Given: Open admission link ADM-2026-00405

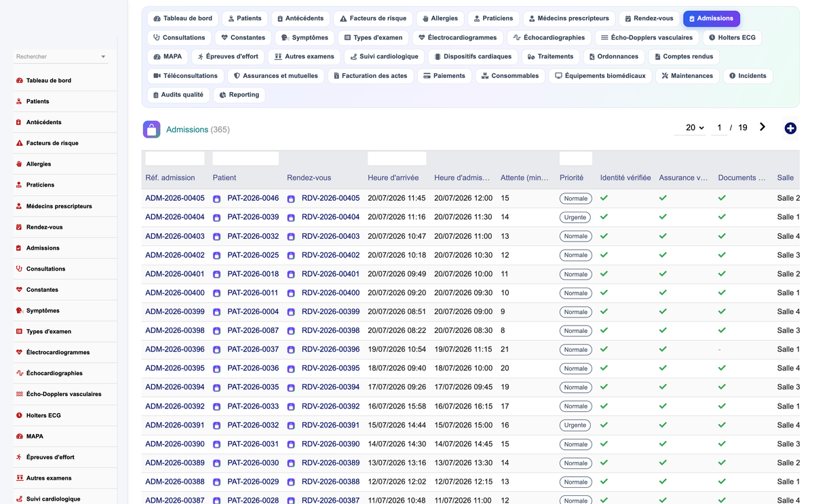Looking at the screenshot, I should [x=175, y=198].
